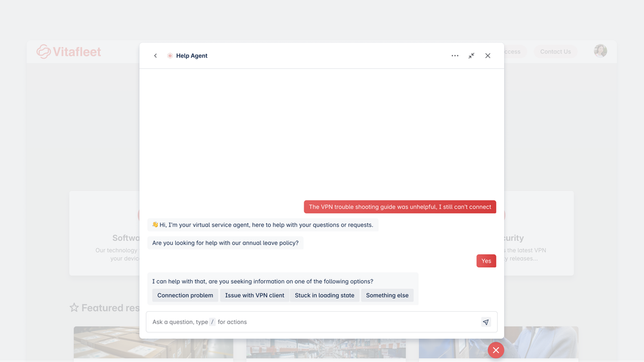Click the star icon beside Featured resources

click(x=74, y=308)
